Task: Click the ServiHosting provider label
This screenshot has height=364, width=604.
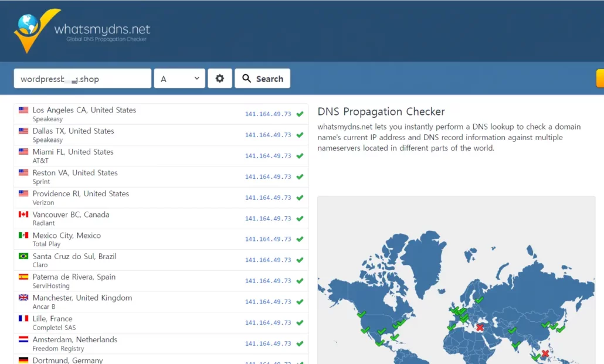Action: coord(51,286)
